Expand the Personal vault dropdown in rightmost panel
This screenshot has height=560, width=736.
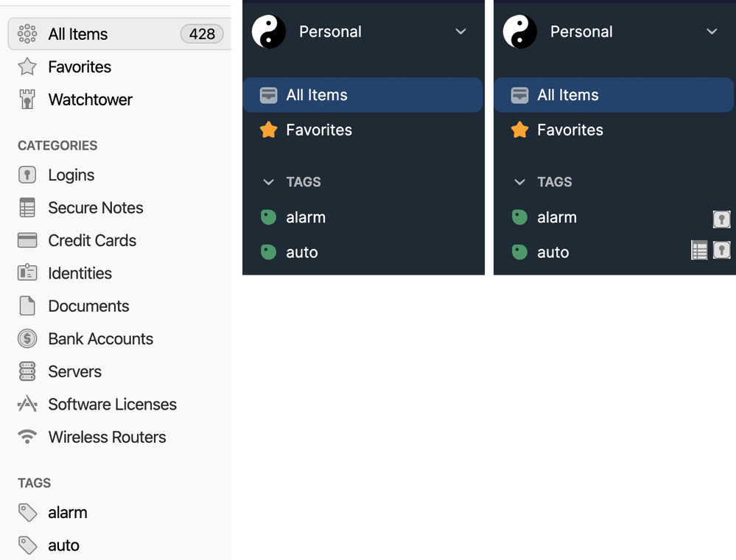pos(712,32)
